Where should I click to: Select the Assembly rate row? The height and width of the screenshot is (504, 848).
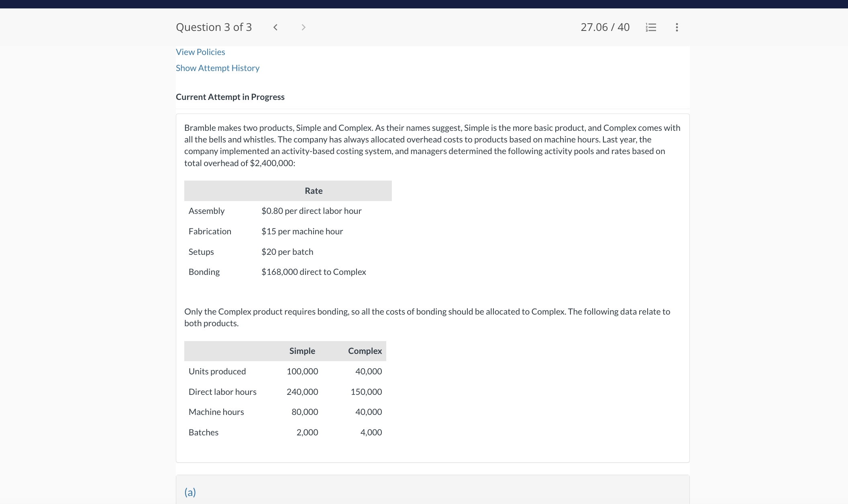point(206,211)
